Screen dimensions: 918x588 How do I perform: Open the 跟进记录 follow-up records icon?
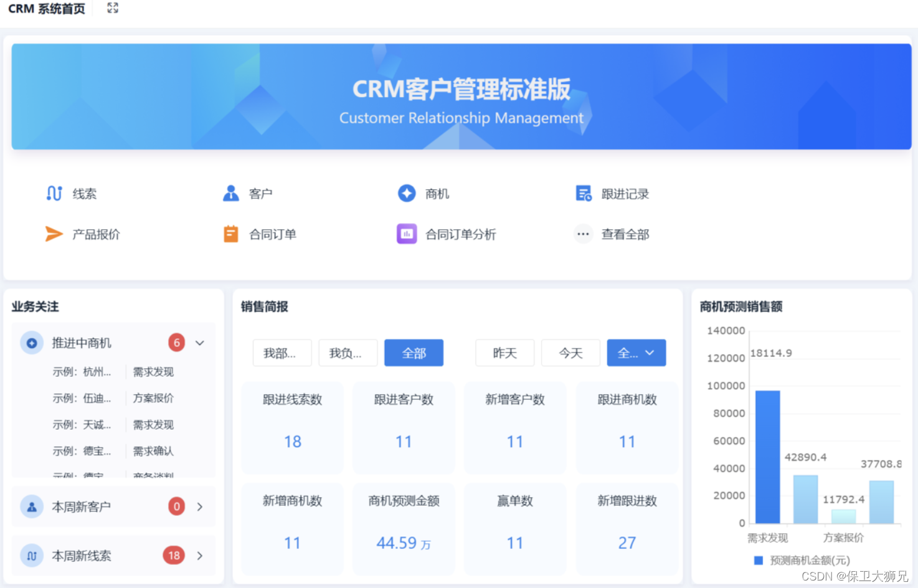(584, 194)
